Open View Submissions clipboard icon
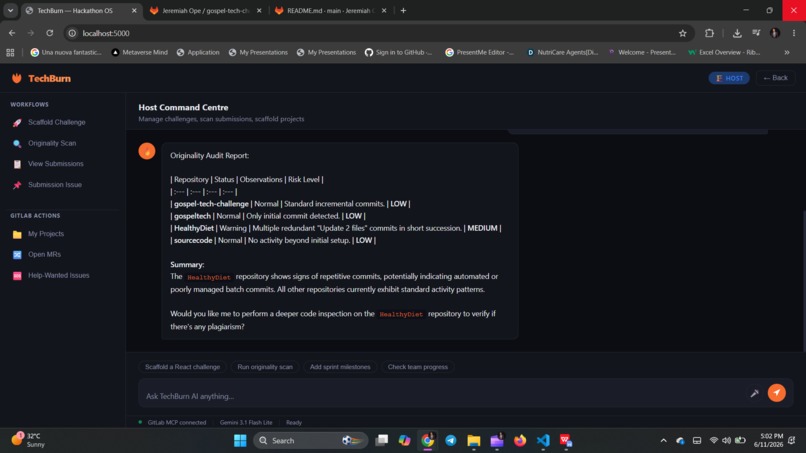 [17, 164]
